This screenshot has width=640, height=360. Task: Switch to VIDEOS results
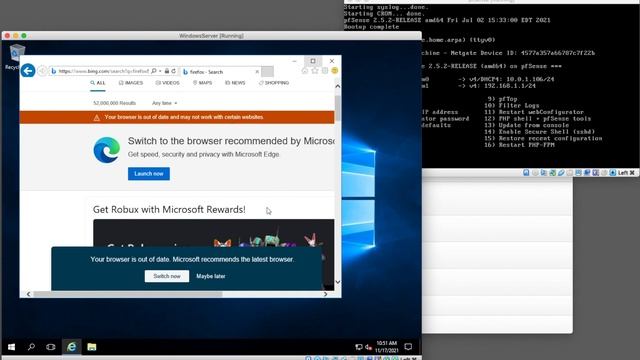pos(167,83)
